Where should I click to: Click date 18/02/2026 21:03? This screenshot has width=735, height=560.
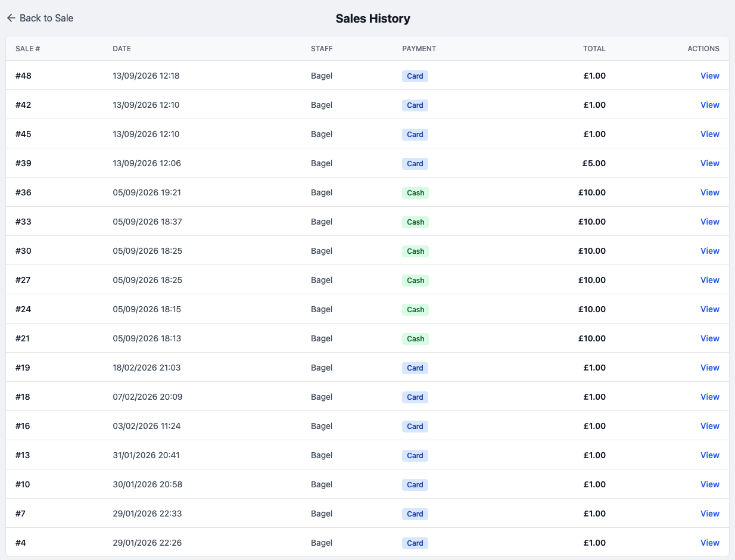click(147, 368)
